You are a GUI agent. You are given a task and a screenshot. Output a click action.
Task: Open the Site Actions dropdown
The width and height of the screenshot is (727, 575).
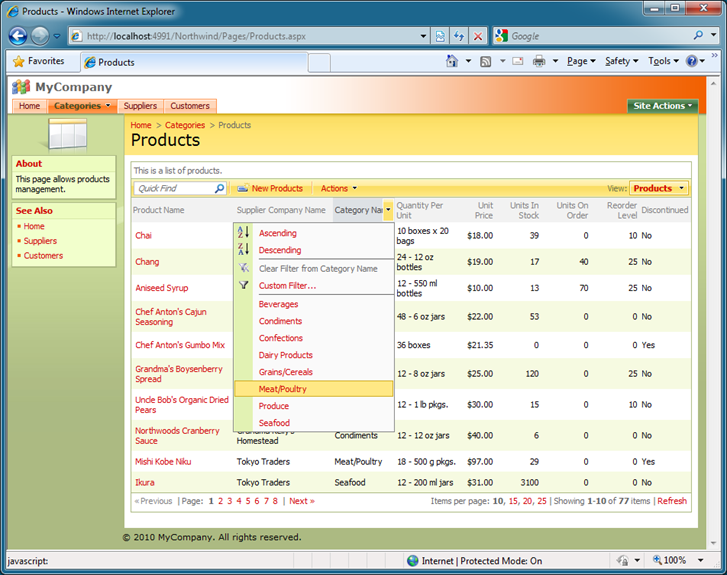[661, 106]
